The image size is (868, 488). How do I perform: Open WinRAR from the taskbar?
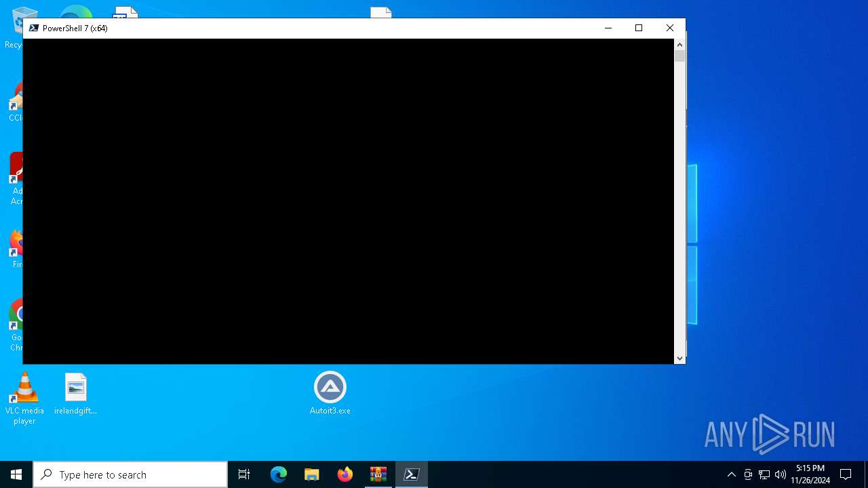[x=378, y=474]
